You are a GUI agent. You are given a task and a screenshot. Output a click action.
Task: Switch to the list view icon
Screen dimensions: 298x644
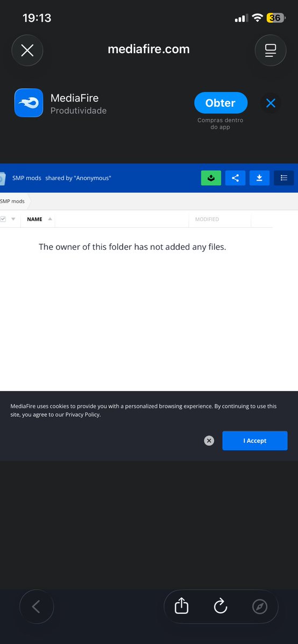point(283,178)
